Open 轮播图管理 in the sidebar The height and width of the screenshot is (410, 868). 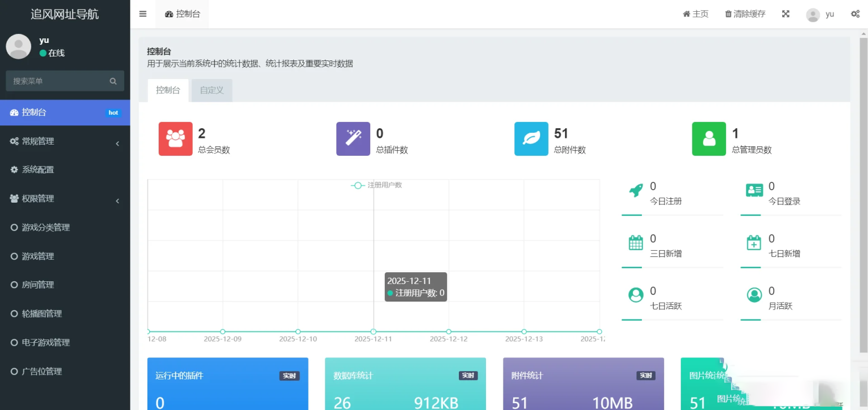tap(41, 314)
